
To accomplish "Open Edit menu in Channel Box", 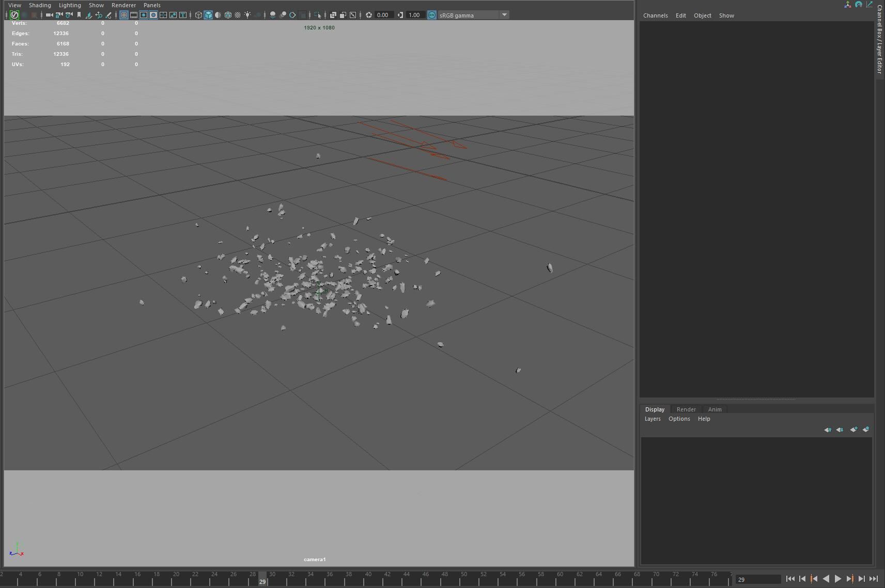I will [680, 15].
